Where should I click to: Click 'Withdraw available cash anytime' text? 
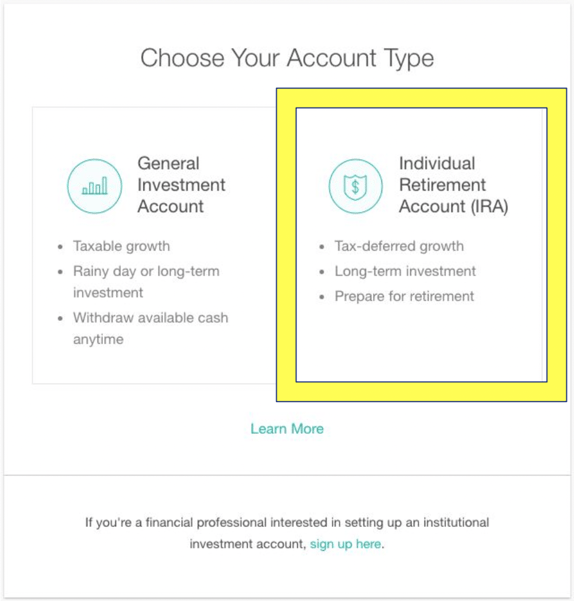point(151,328)
